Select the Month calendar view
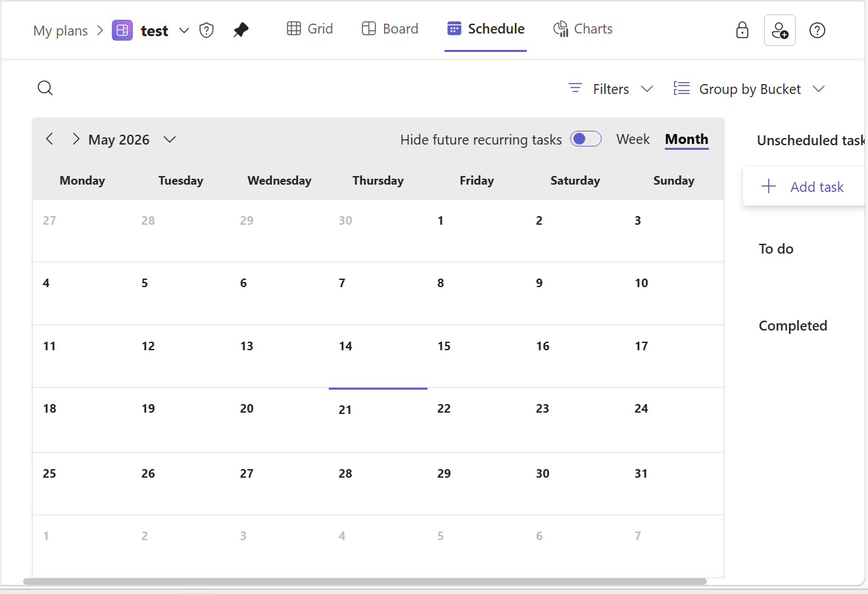This screenshot has height=594, width=868. click(687, 139)
